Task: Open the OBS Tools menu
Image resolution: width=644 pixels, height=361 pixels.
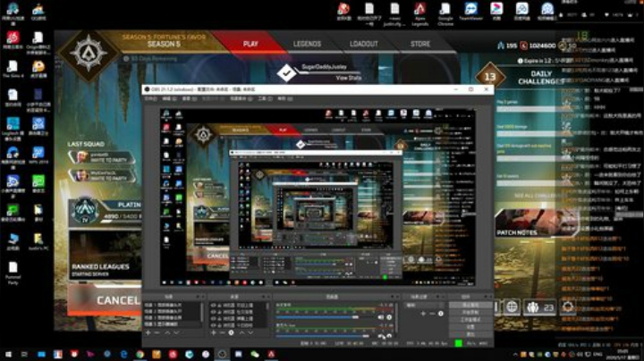Action: (265, 99)
